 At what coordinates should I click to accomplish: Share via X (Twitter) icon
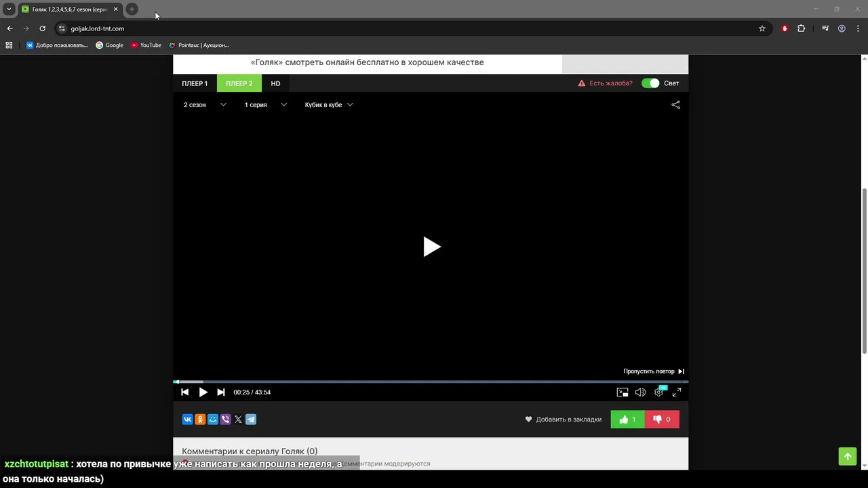click(238, 420)
